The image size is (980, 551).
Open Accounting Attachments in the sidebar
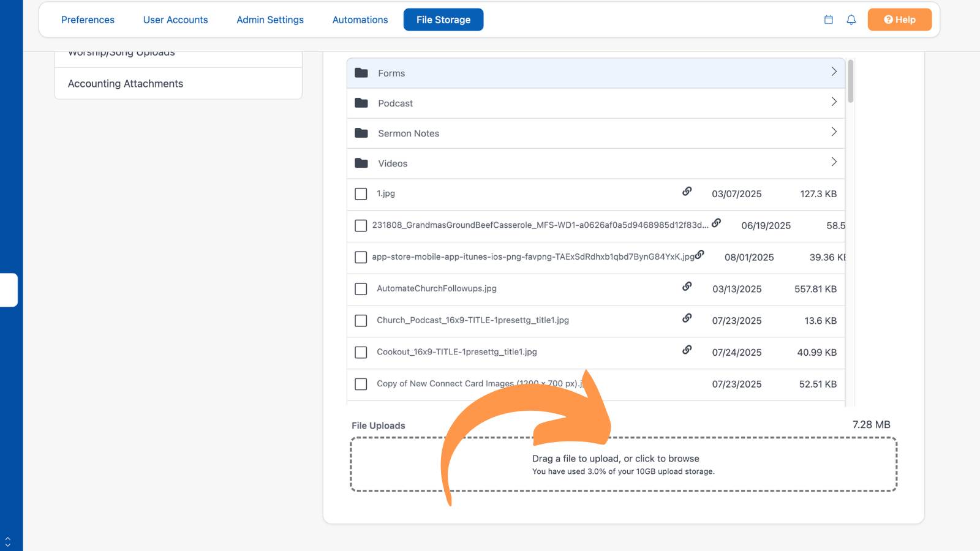(178, 83)
